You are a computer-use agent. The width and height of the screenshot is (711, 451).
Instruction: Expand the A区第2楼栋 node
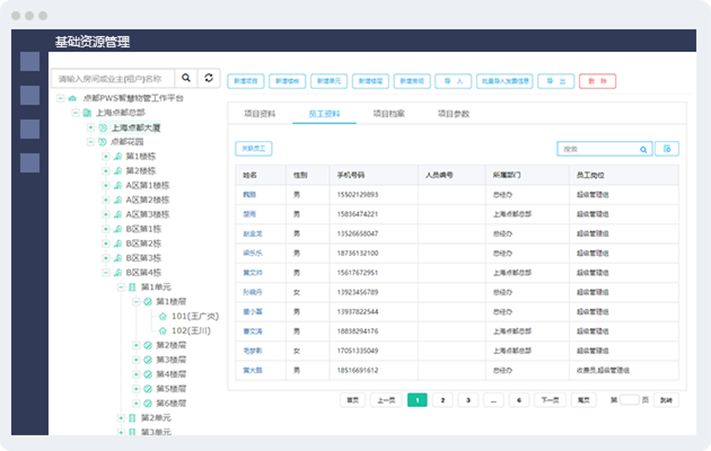pos(106,200)
